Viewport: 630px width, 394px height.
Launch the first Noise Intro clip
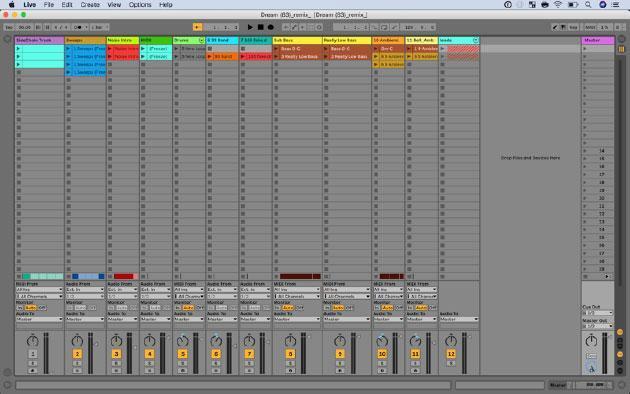110,49
